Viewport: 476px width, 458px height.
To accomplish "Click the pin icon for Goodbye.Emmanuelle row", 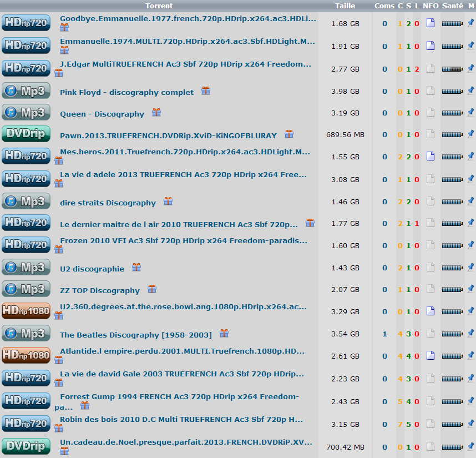I will (x=470, y=23).
